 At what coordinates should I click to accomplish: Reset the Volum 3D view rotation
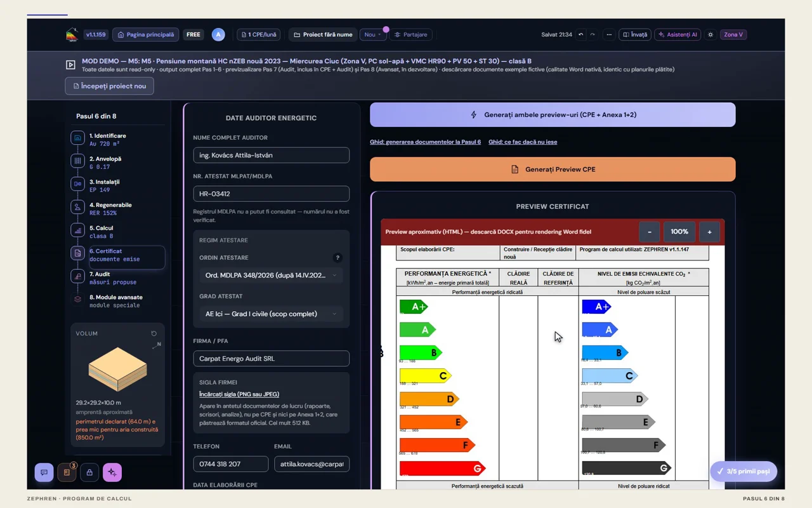tap(154, 333)
